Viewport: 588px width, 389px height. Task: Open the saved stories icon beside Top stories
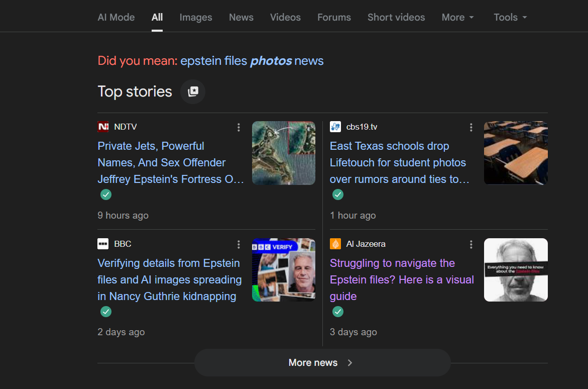point(193,91)
